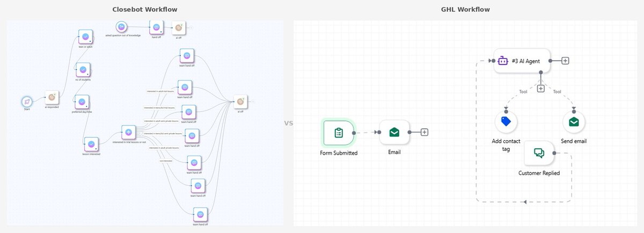Click the 'interested in adult trial lessons' edge label
The image size is (644, 233).
(160, 92)
